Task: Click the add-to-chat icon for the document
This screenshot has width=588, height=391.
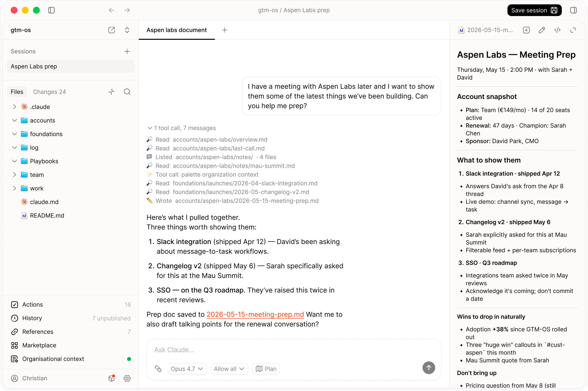Action: click(x=526, y=30)
